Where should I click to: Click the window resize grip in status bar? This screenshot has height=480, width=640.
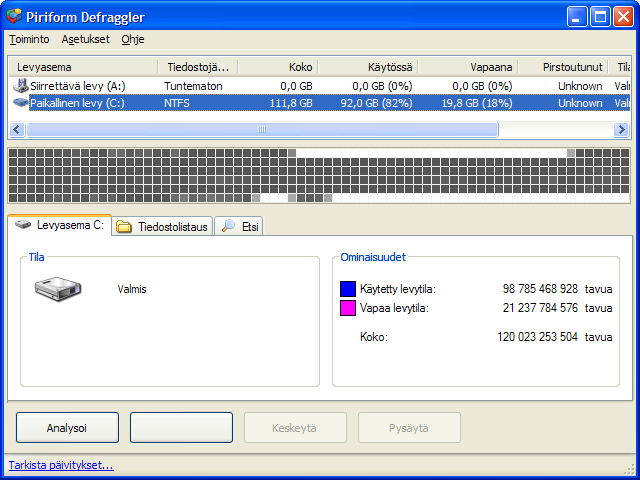[628, 469]
